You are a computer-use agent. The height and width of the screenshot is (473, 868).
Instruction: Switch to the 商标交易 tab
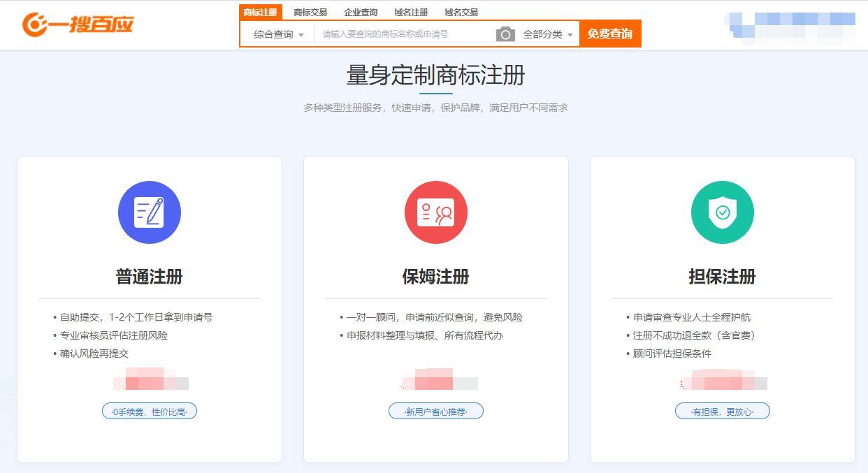point(310,13)
